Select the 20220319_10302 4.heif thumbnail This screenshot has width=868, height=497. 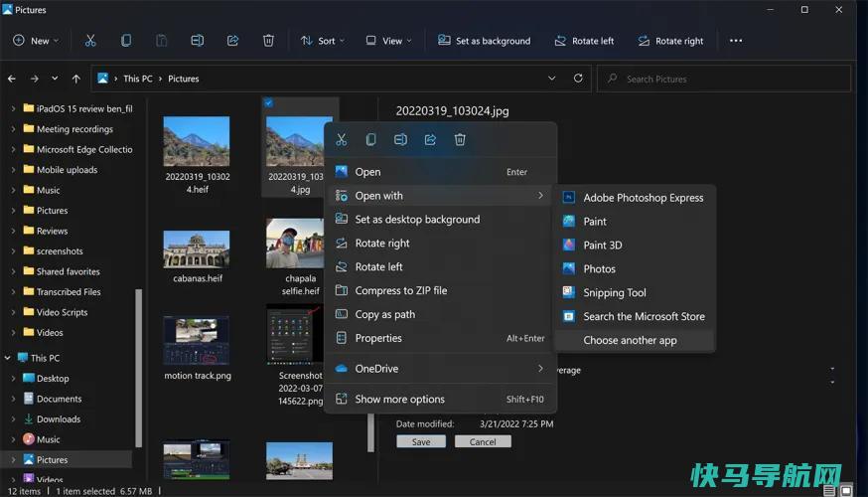pyautogui.click(x=197, y=141)
